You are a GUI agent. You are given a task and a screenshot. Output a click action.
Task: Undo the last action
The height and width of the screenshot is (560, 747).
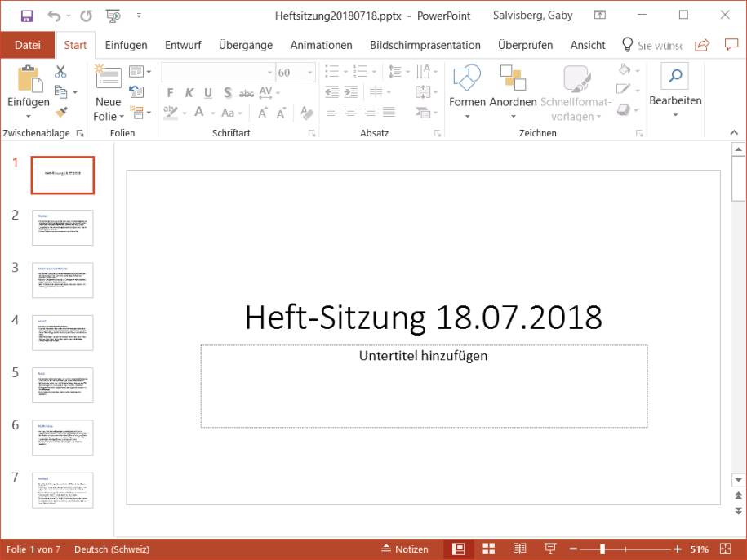tap(54, 16)
